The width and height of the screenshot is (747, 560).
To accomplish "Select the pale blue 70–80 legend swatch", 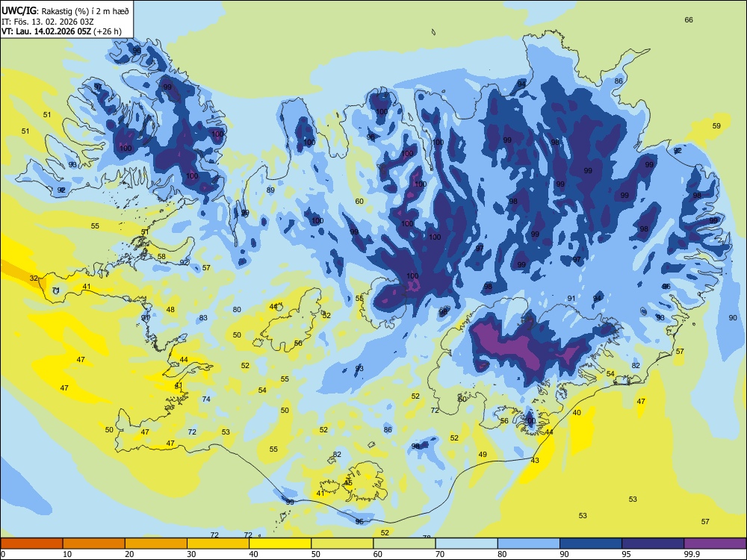I will tap(466, 544).
